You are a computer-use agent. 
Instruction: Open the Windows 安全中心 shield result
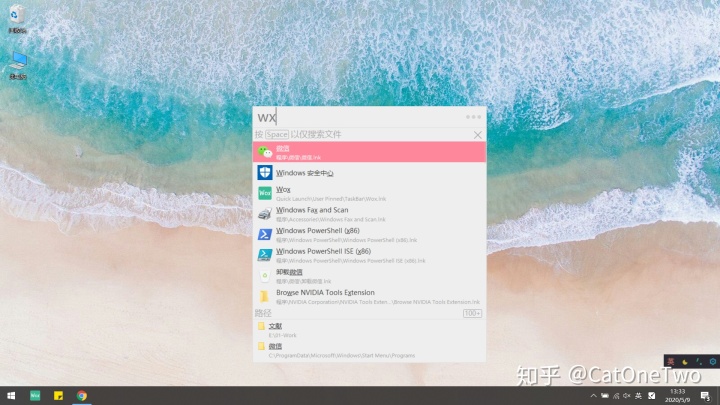coord(369,173)
